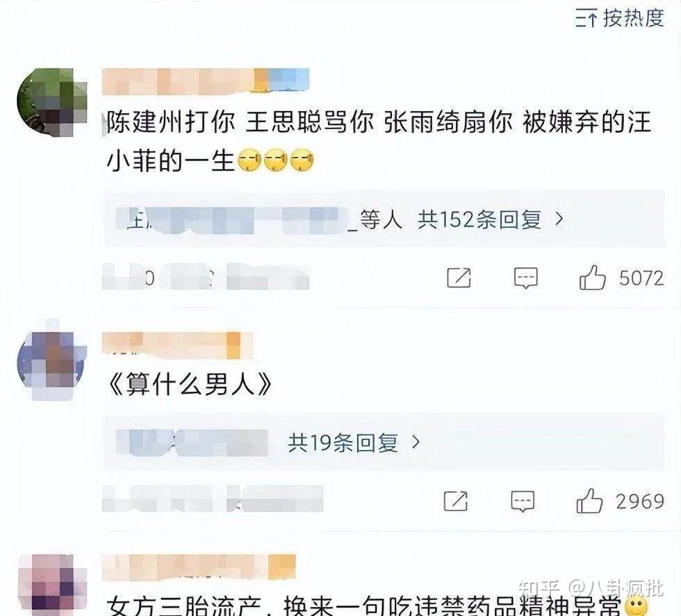681x616 pixels.
Task: Open the like count 5072
Action: (641, 278)
